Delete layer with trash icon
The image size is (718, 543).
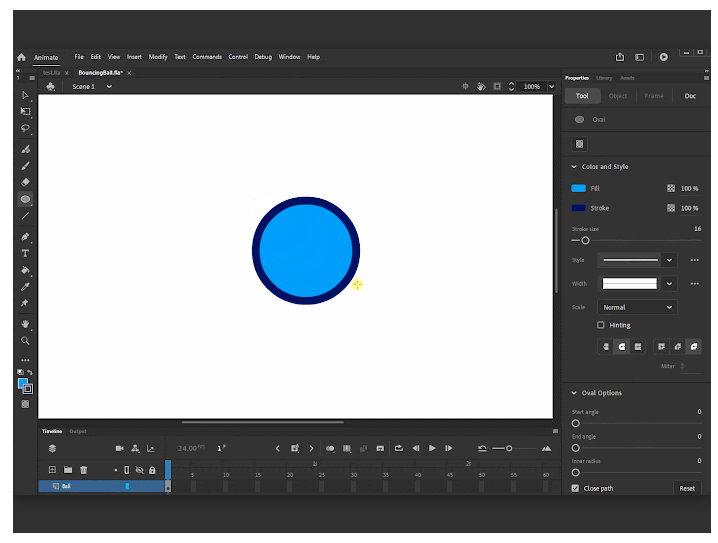tap(83, 470)
